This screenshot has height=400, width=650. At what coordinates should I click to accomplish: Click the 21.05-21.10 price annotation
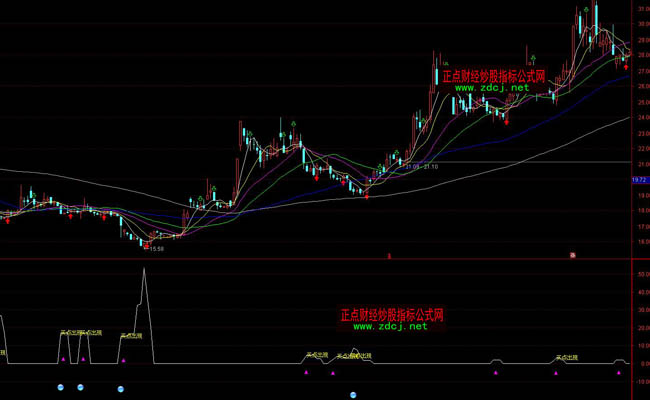click(x=424, y=167)
